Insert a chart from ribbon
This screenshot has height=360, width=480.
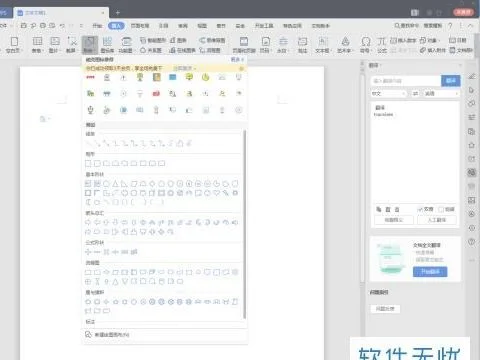pyautogui.click(x=179, y=40)
